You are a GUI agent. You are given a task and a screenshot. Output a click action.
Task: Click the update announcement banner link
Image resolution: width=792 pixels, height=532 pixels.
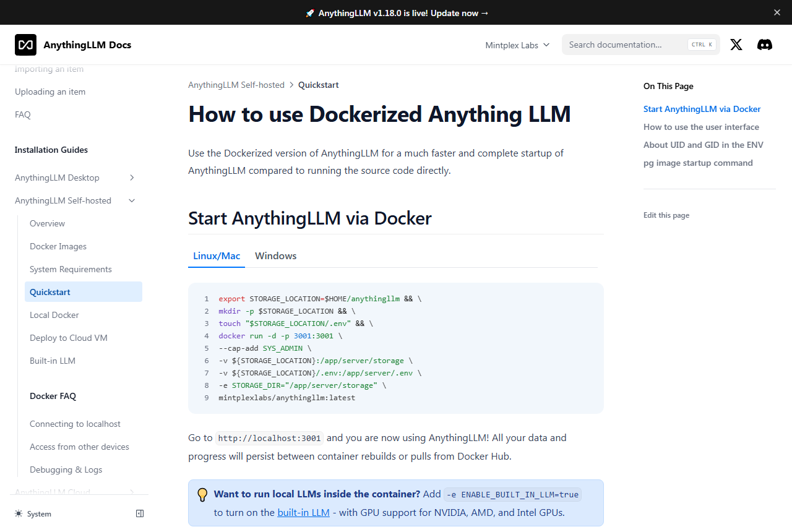[x=397, y=13]
